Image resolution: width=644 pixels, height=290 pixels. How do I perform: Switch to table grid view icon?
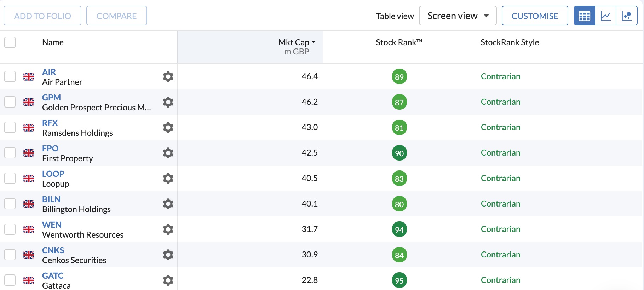[584, 16]
